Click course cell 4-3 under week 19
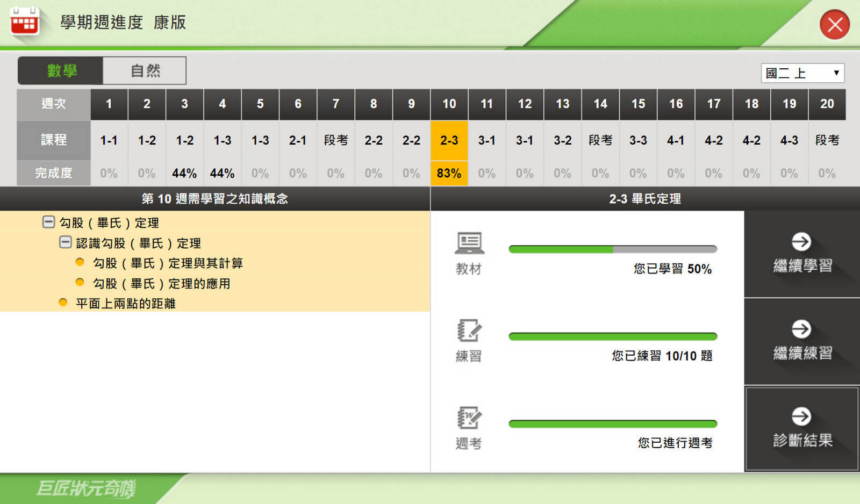 point(790,140)
